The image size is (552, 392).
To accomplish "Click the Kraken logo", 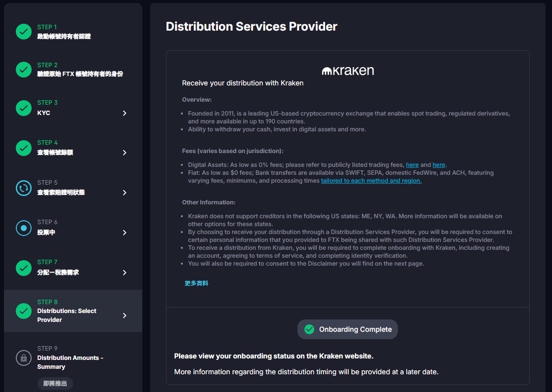I will [x=348, y=71].
